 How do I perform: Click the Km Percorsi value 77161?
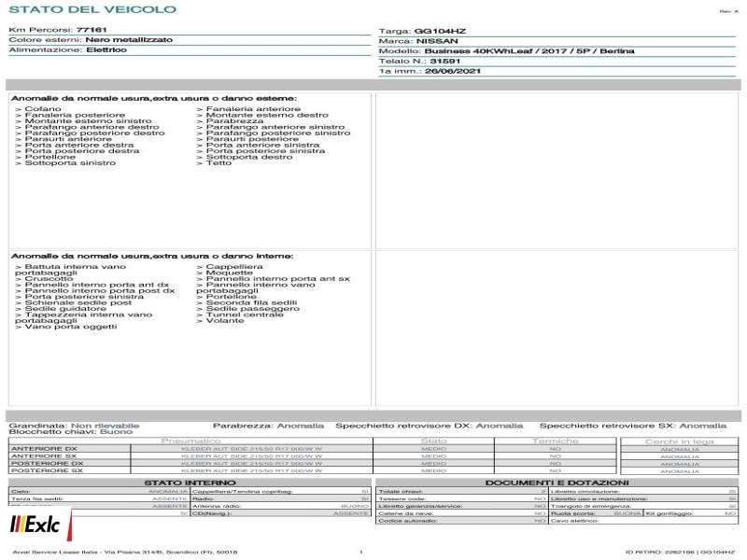click(92, 30)
